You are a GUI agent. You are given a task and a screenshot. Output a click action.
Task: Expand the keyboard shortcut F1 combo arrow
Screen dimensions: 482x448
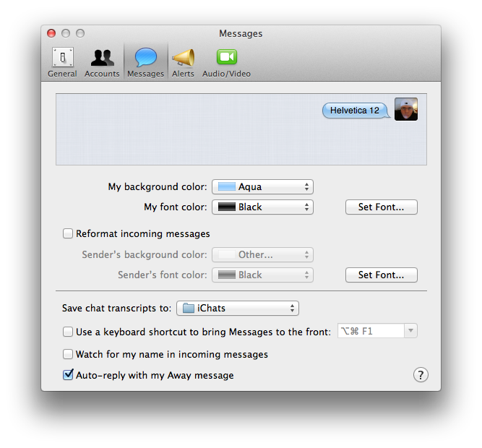pyautogui.click(x=410, y=331)
